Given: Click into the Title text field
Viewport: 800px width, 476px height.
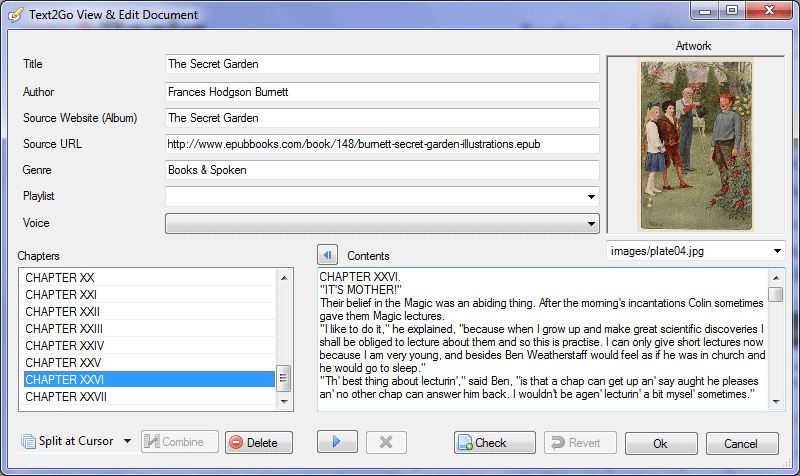Looking at the screenshot, I should pyautogui.click(x=381, y=65).
